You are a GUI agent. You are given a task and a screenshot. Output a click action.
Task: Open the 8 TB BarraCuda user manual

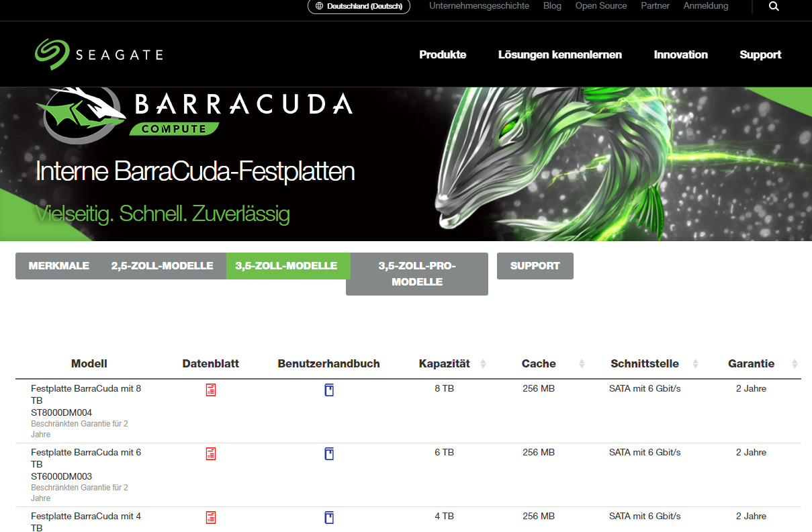[x=329, y=389]
